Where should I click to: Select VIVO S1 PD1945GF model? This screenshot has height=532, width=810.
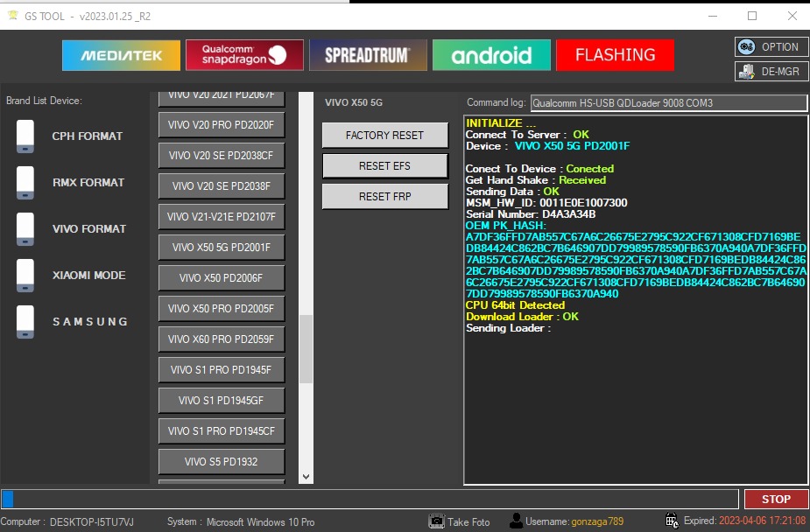(221, 401)
